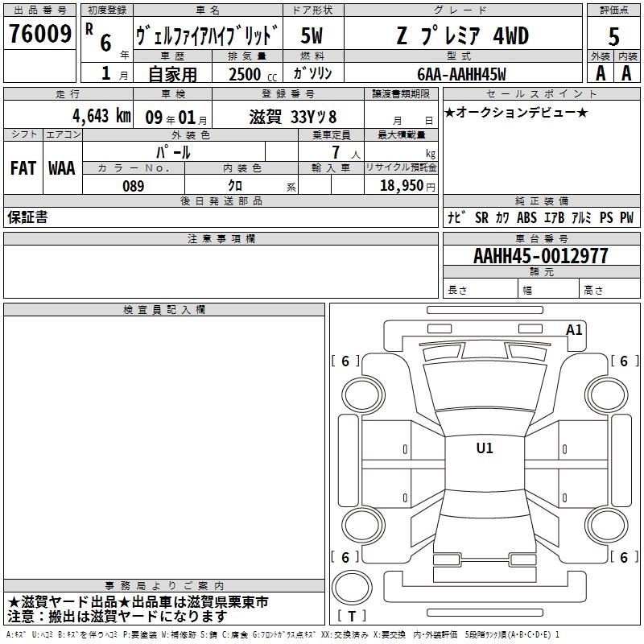This screenshot has width=644, height=644.
Task: Click the リサイクル預託金 header label
Action: [401, 167]
